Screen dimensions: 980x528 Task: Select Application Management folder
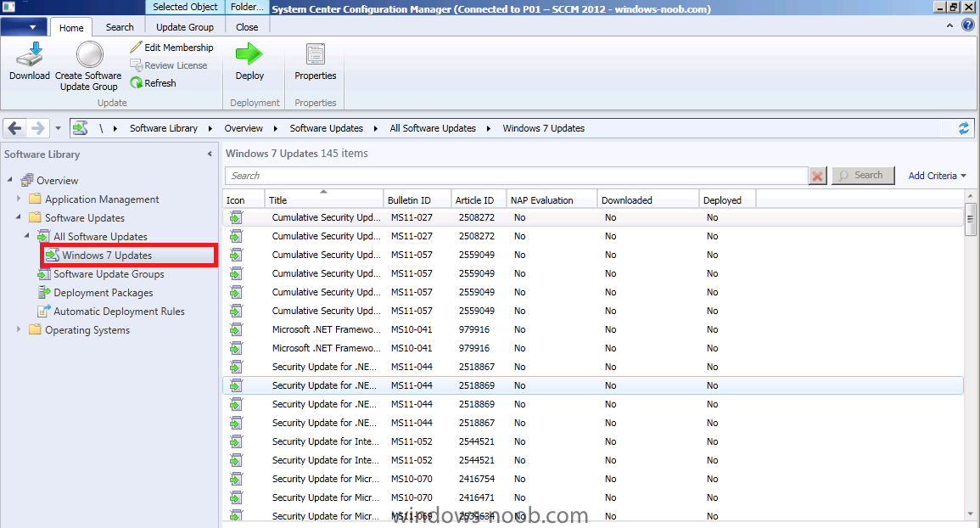point(102,199)
